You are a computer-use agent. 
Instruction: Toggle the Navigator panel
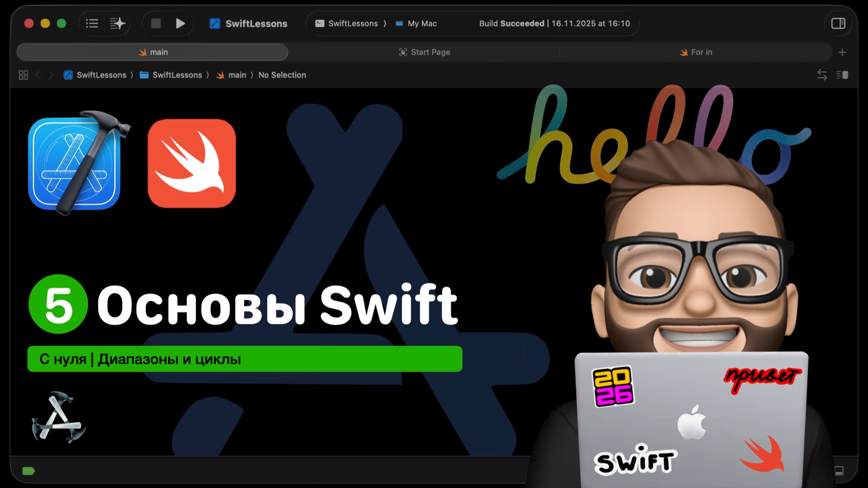pos(92,23)
